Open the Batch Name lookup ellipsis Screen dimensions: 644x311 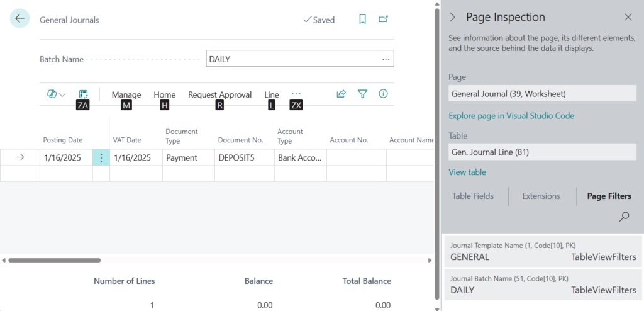(x=386, y=59)
